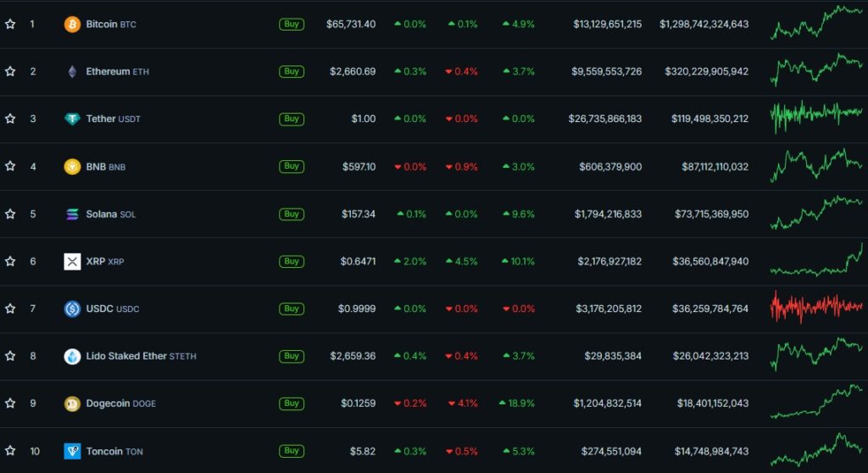View Bitcoin's 7-day sparkline chart
This screenshot has height=473, width=868.
click(816, 22)
